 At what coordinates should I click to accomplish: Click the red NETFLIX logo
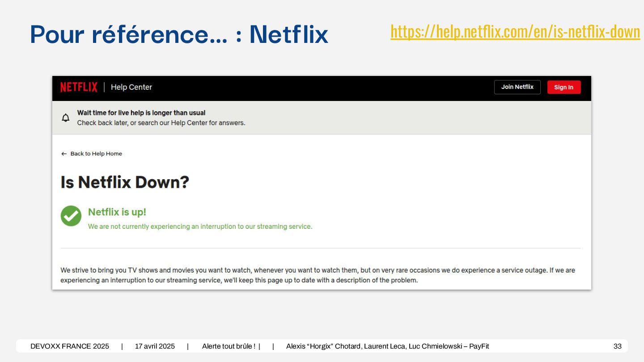pyautogui.click(x=79, y=87)
